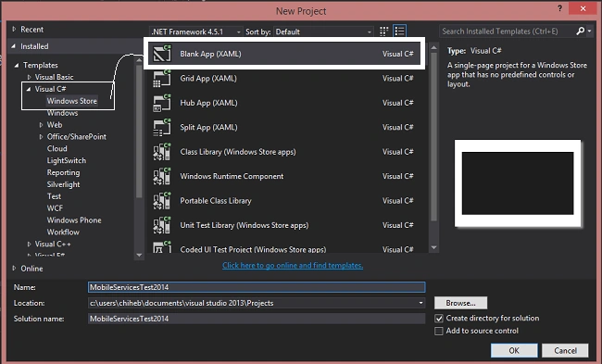
Task: Enable Add to source control checkbox
Action: coord(439,331)
